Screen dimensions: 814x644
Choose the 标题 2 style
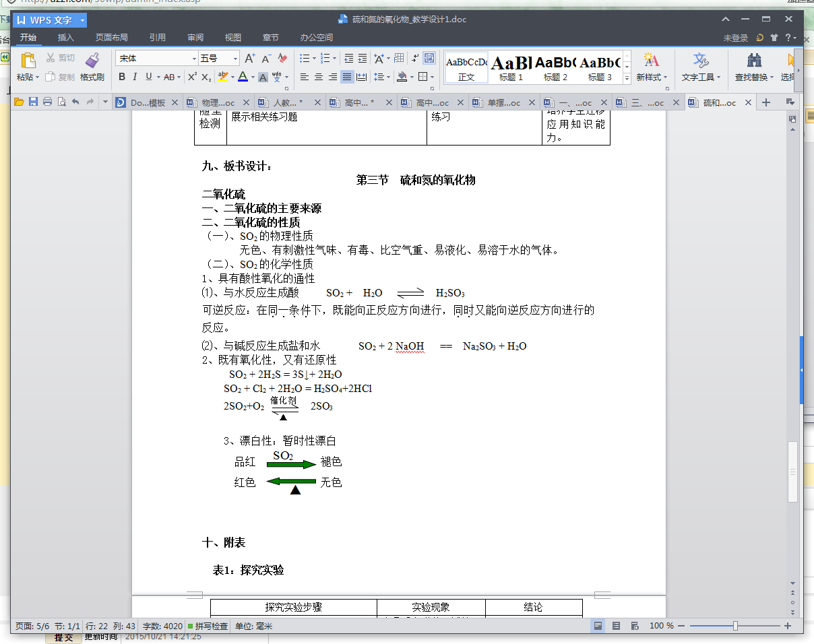[555, 68]
